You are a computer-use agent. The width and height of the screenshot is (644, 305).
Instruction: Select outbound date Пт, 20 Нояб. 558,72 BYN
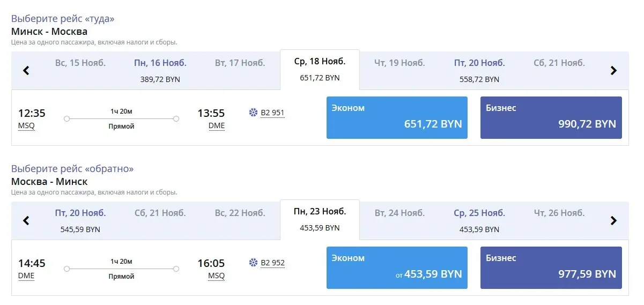click(x=479, y=70)
